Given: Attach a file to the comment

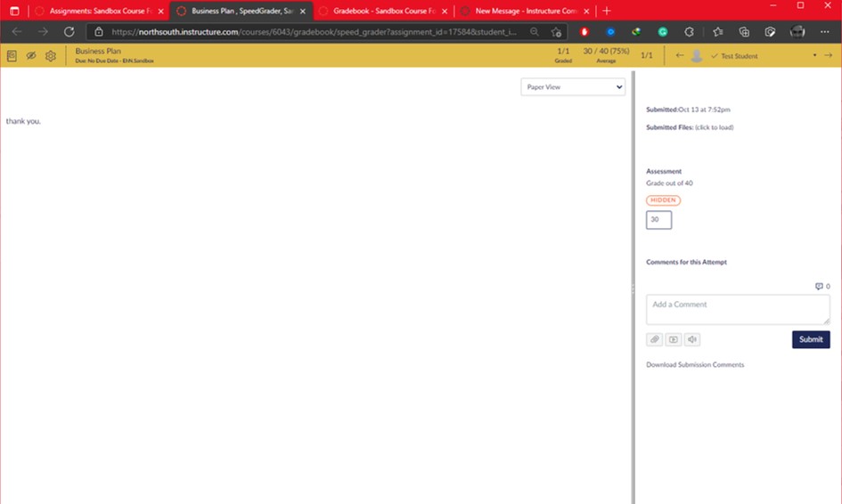Looking at the screenshot, I should [655, 339].
